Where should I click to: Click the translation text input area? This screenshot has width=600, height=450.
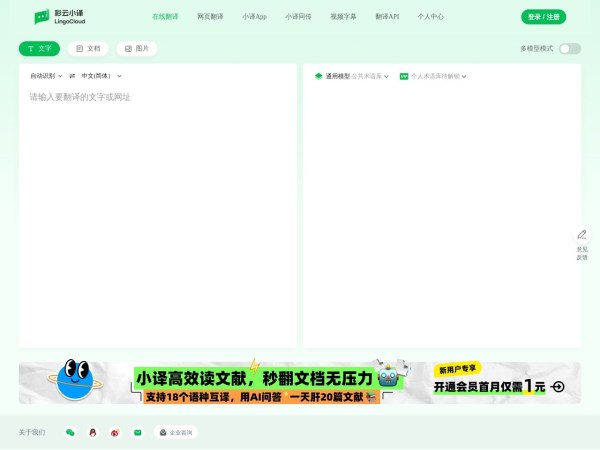[158, 200]
